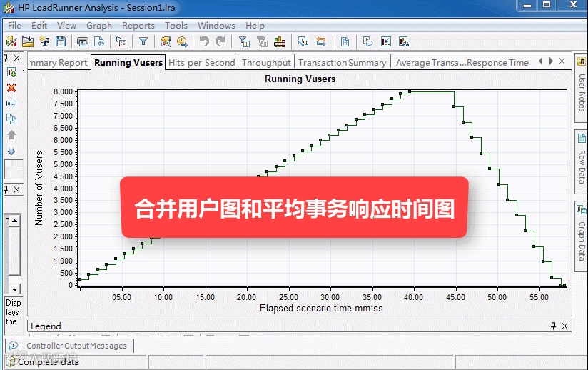Viewport: 588px width, 370px height.
Task: Toggle pin on upper-left session panel
Action: tap(6, 58)
